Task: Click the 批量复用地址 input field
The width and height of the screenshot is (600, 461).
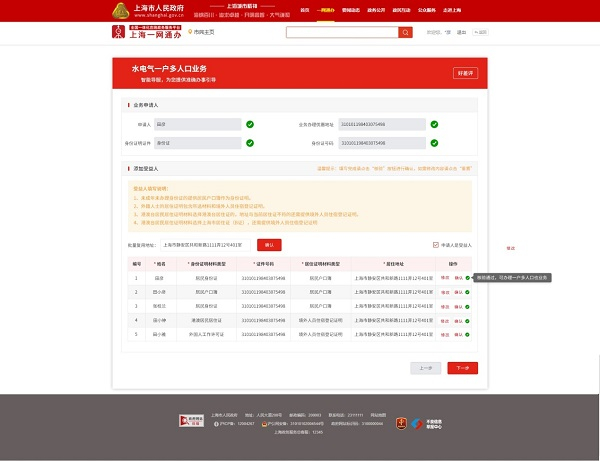Action: (205, 245)
